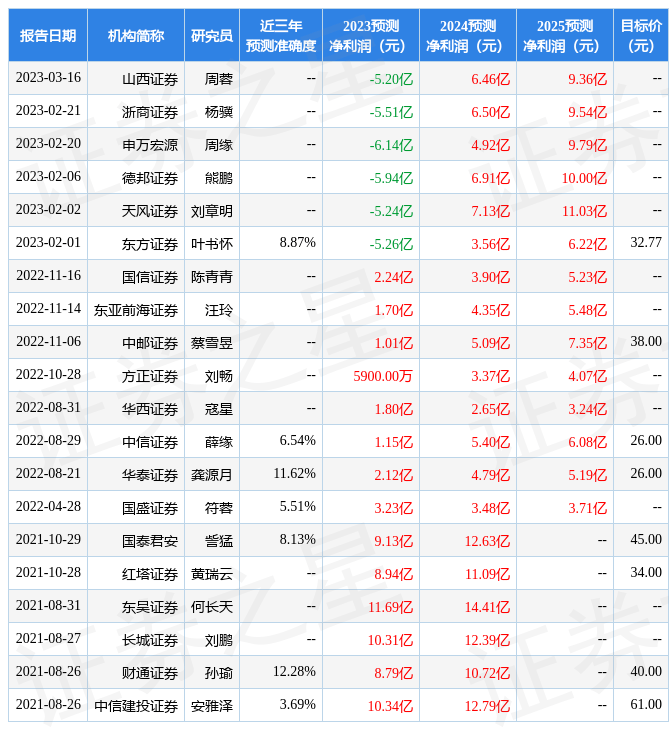Select researcher 寇星
This screenshot has height=730, width=669.
point(219,410)
